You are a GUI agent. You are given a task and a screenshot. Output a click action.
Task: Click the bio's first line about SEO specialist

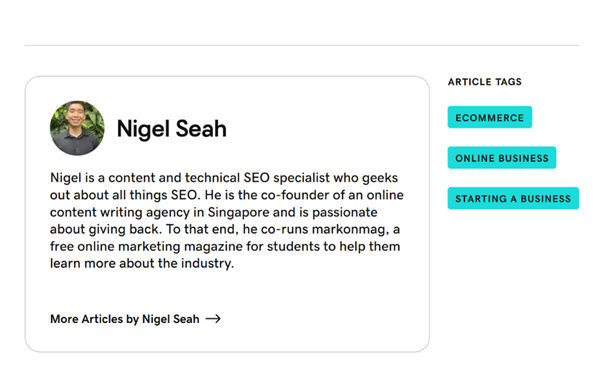224,178
